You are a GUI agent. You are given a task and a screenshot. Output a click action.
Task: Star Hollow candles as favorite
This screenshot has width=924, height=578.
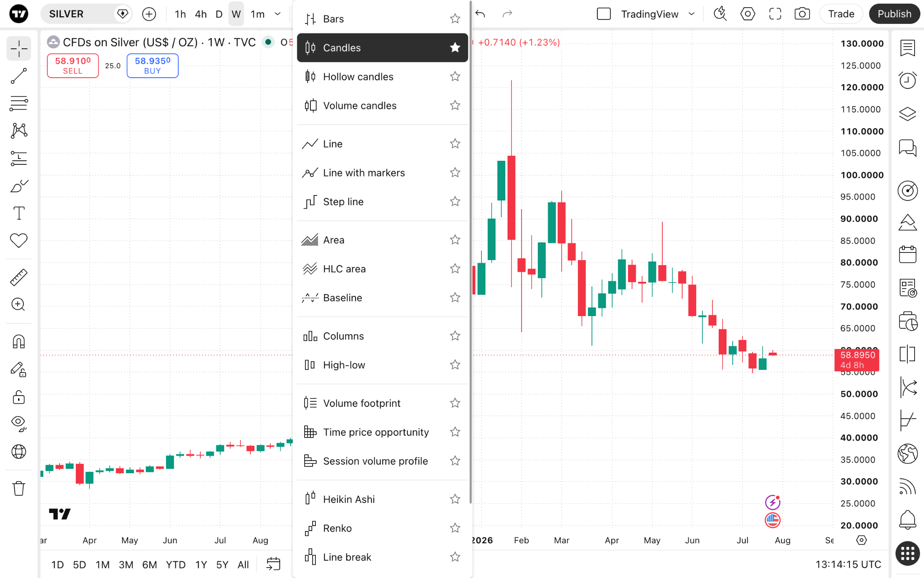click(455, 77)
